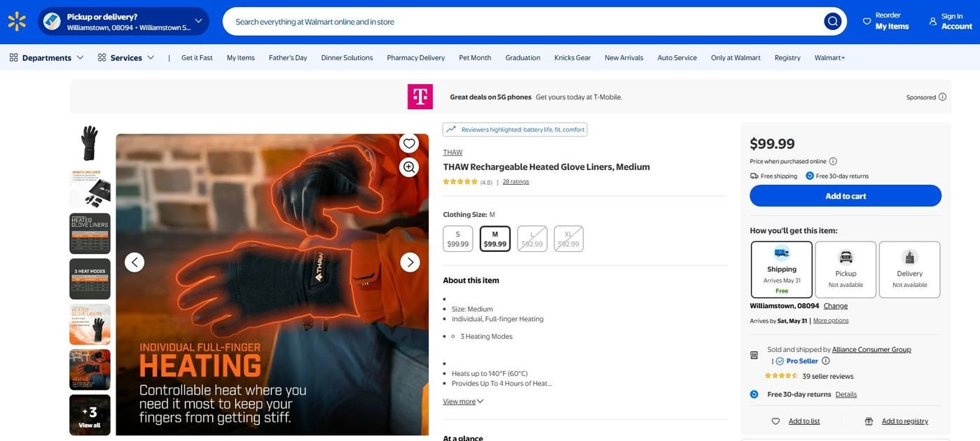The height and width of the screenshot is (441, 980).
Task: Open Pet Month nav item
Action: (x=475, y=57)
